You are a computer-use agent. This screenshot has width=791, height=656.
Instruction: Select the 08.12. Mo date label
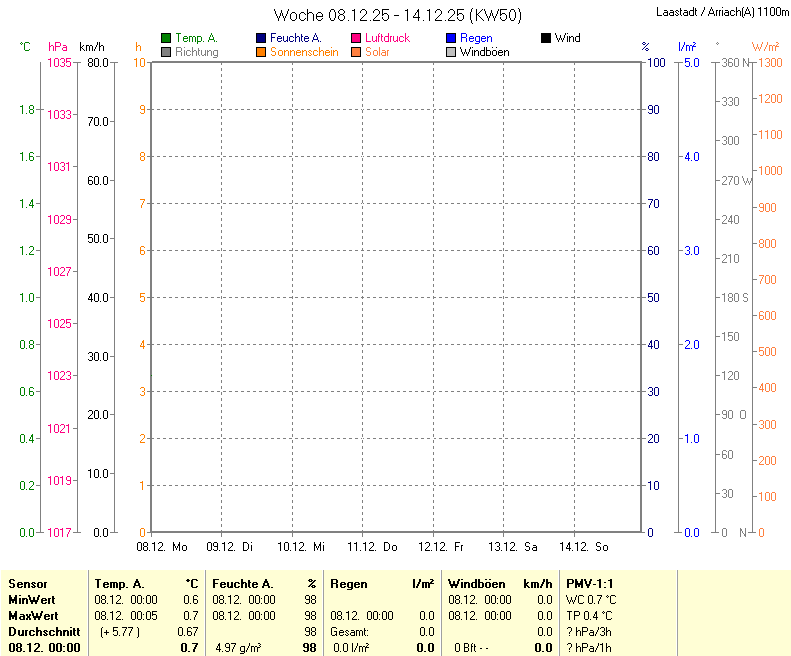coord(162,547)
